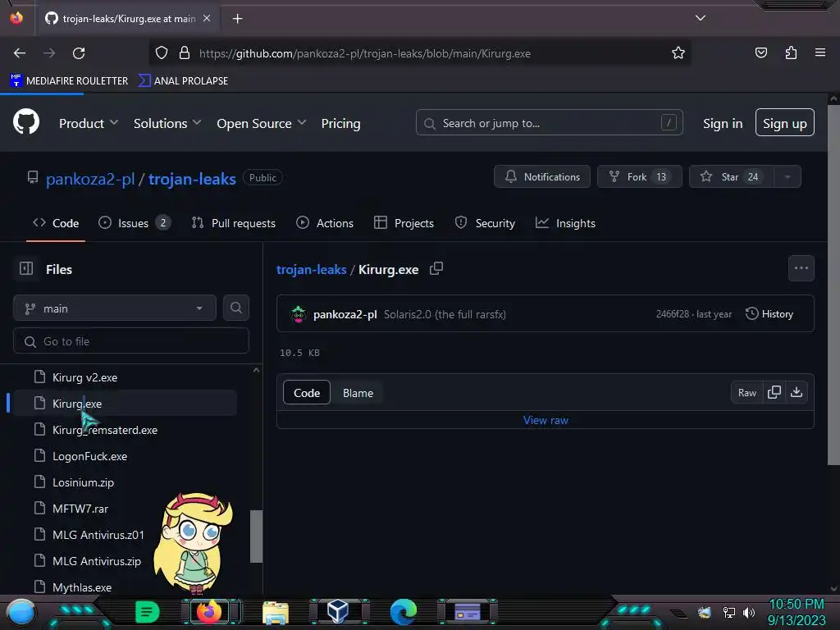This screenshot has height=630, width=840.
Task: Copy the file path next to Kirurg.exe
Action: click(436, 268)
